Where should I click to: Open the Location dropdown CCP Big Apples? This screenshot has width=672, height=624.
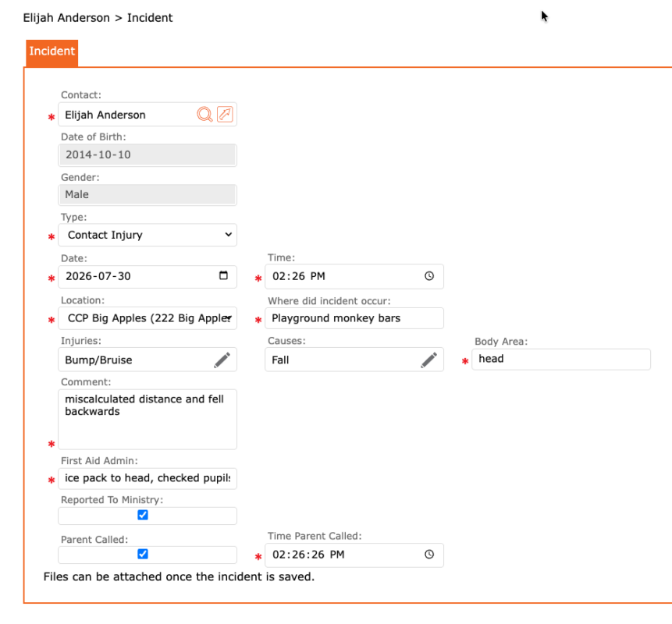[148, 318]
